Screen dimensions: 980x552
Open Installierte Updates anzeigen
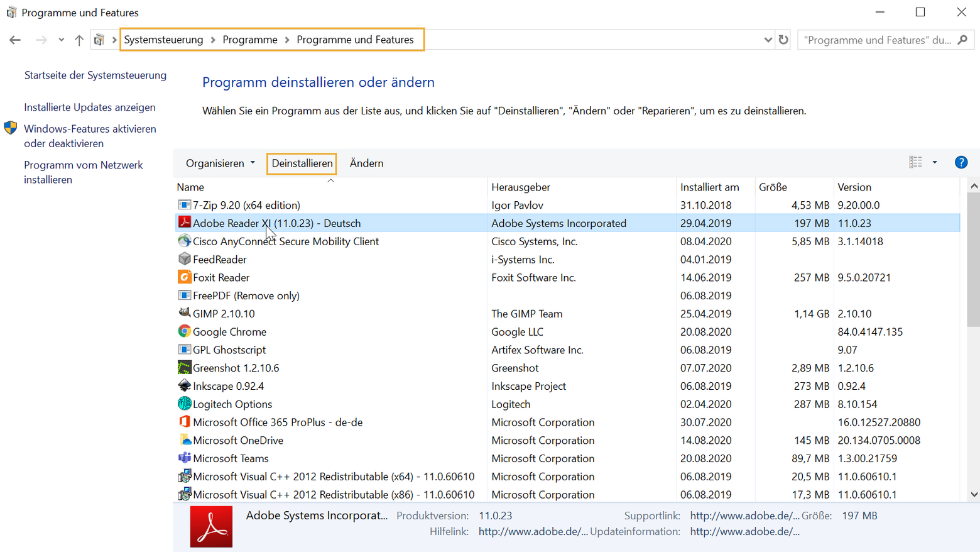pos(89,107)
